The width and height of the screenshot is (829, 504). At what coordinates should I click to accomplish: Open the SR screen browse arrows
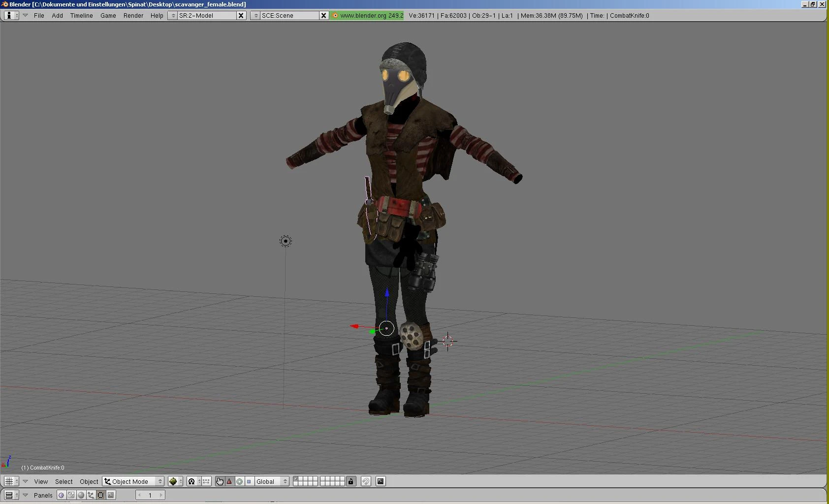point(173,15)
